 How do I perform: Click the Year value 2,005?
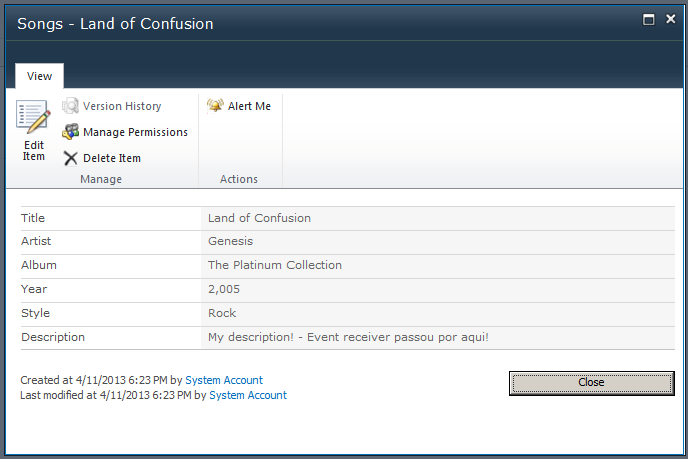pyautogui.click(x=224, y=289)
